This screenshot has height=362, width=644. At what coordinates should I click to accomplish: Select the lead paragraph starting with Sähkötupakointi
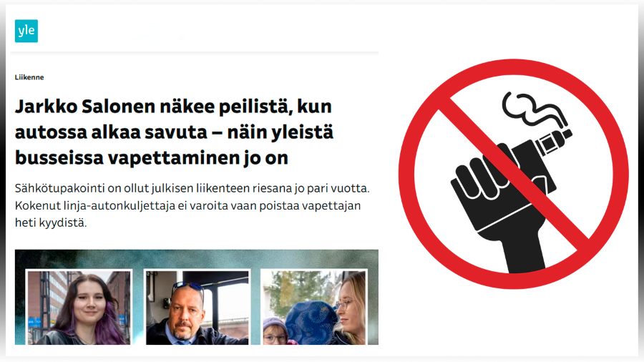point(192,205)
